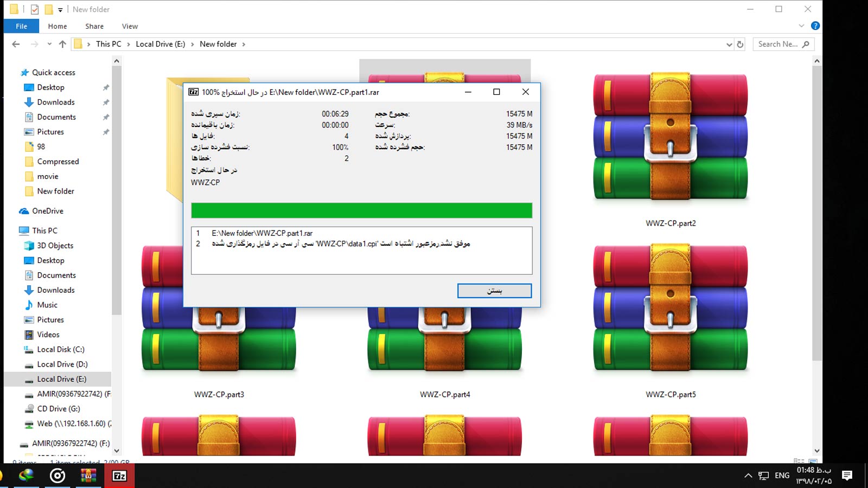Refresh the New folder address bar
The width and height of the screenshot is (868, 488).
click(x=740, y=44)
